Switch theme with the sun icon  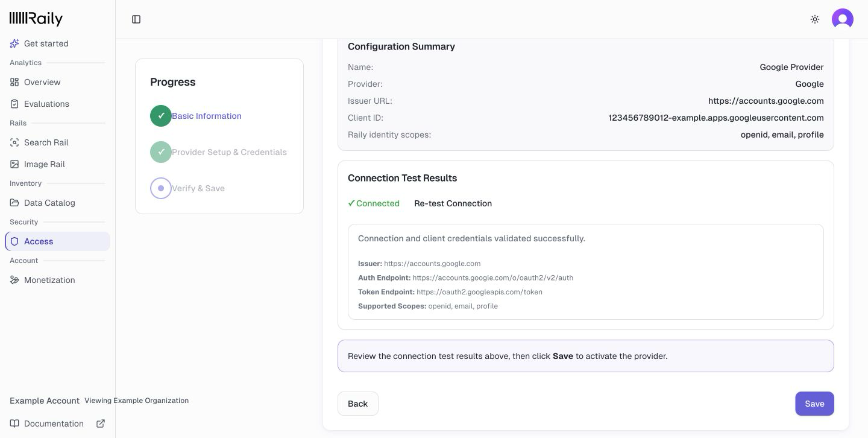[x=815, y=19]
